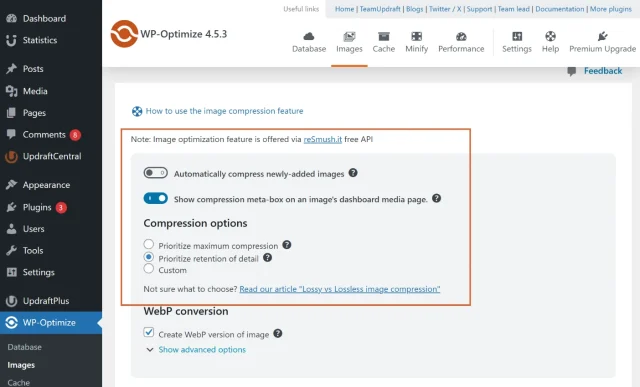Open the Home useful link
The width and height of the screenshot is (640, 387).
(x=344, y=9)
